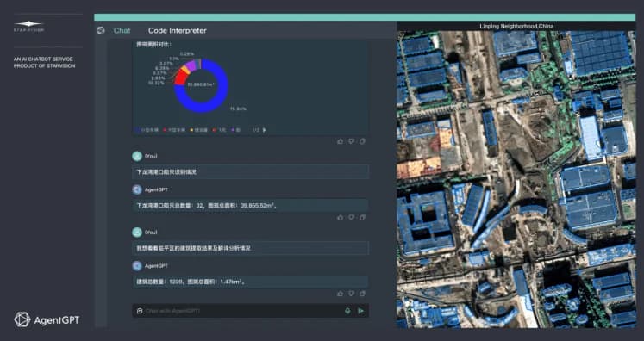This screenshot has height=341, width=644.
Task: Click AgentGPT avatar above ship count reply
Action: (x=137, y=189)
